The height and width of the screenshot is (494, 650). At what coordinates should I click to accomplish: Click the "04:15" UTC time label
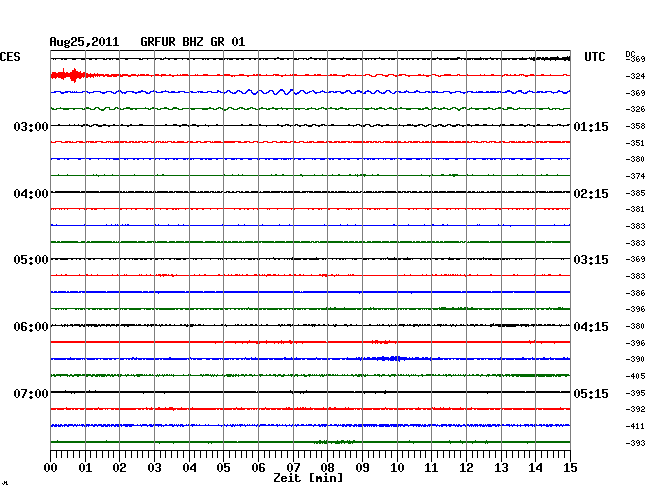click(591, 327)
